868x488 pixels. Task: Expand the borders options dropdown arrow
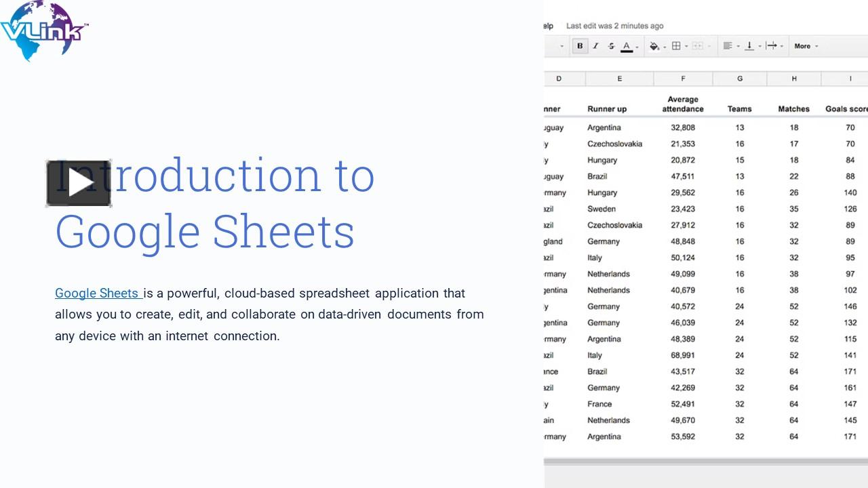coord(686,45)
